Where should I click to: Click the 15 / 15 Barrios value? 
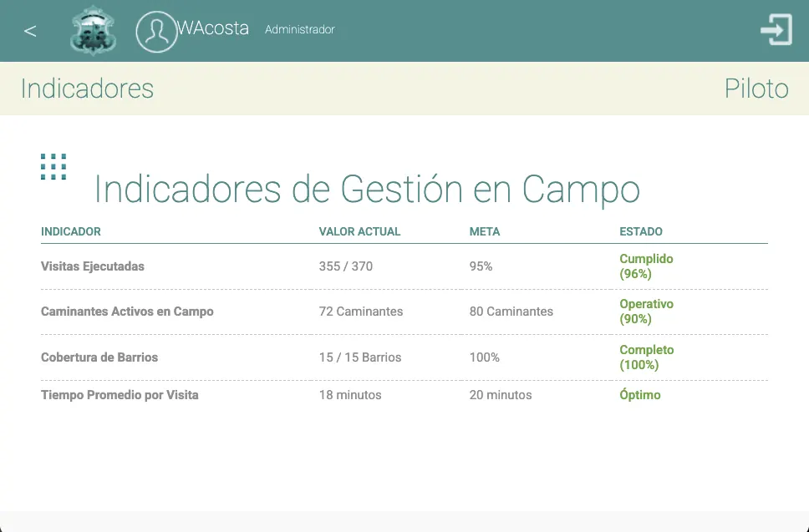click(x=360, y=357)
